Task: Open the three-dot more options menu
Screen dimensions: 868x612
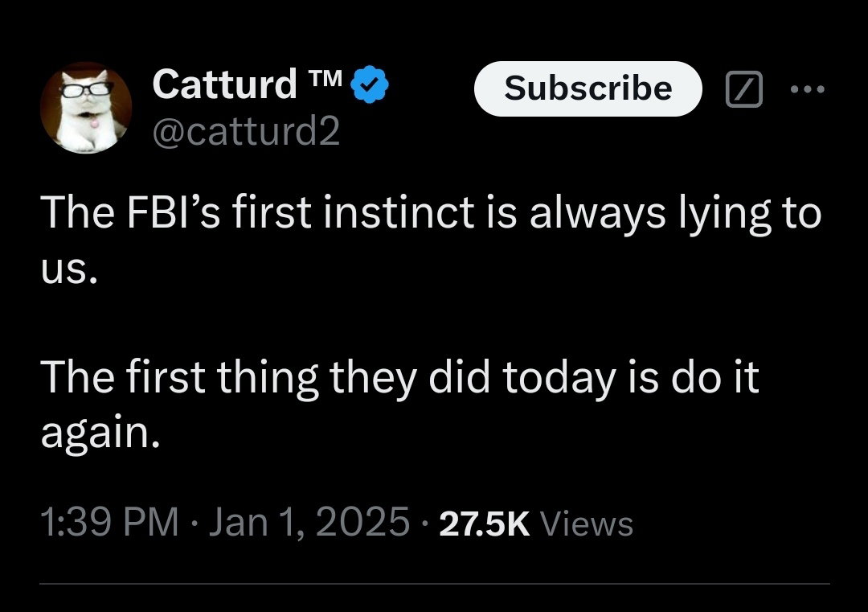Action: pyautogui.click(x=807, y=90)
